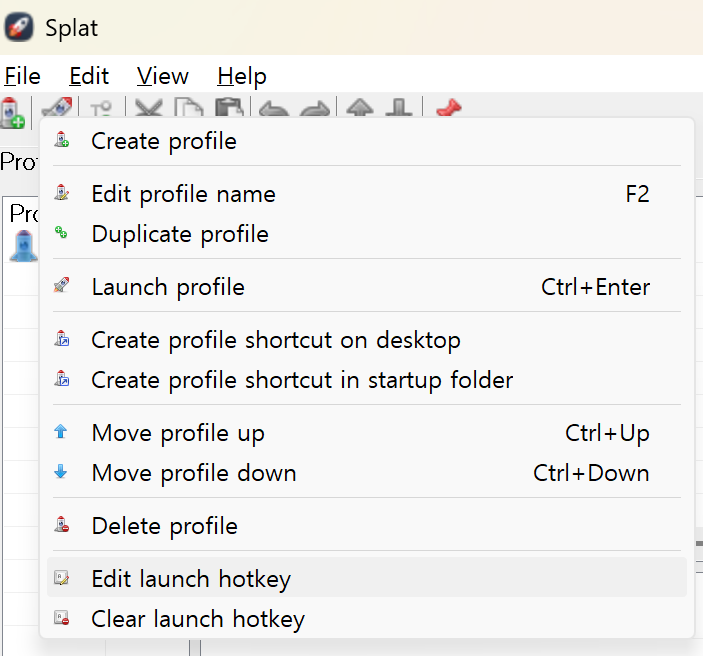Viewport: 703px width, 656px height.
Task: Click the paste clipboard toolbar icon
Action: (229, 108)
